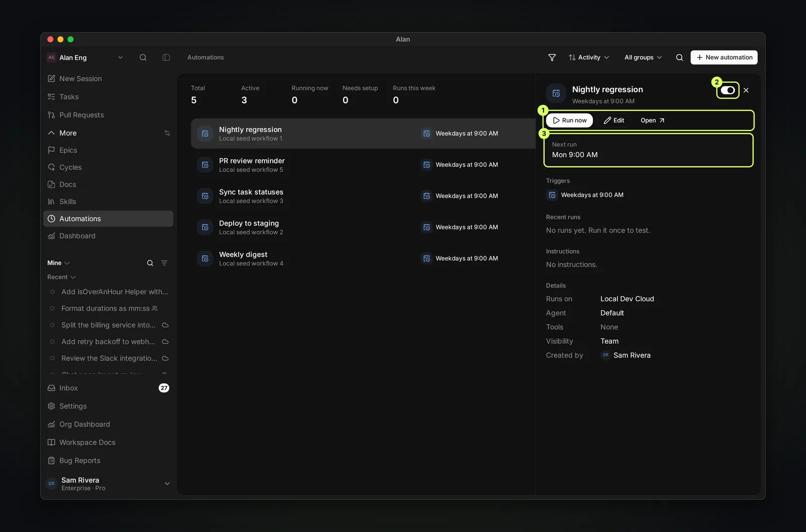
Task: Click the Deploy to staging workflow icon
Action: (x=205, y=227)
